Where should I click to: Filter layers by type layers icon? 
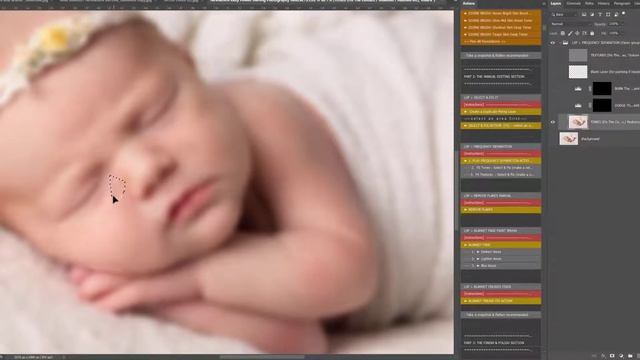(x=600, y=14)
